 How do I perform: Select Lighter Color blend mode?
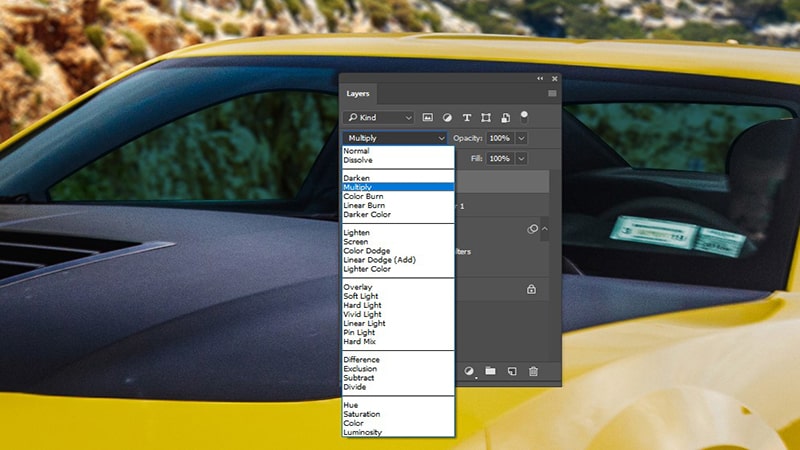398,269
